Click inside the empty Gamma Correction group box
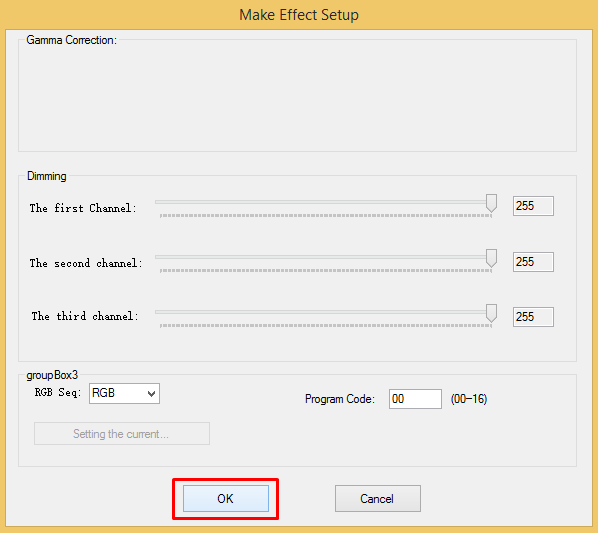598x533 pixels. [x=297, y=97]
